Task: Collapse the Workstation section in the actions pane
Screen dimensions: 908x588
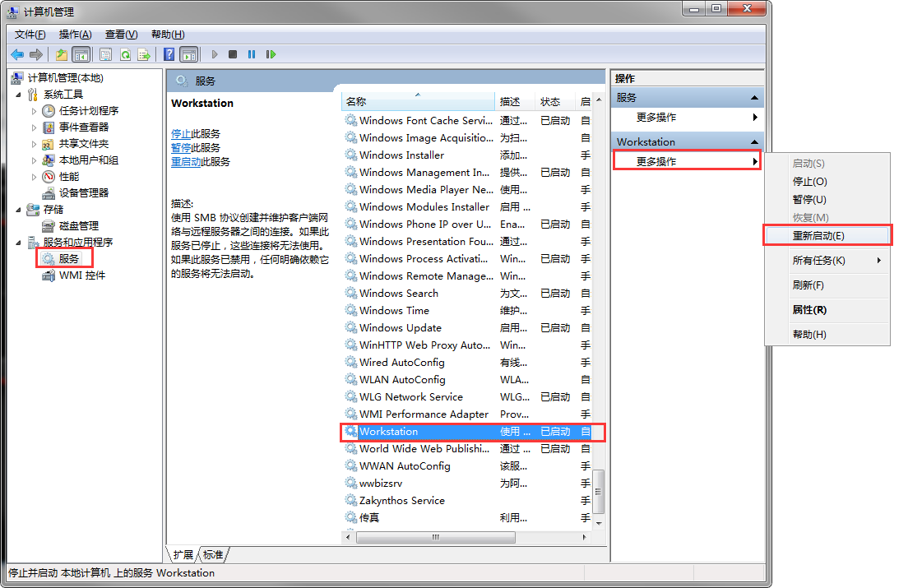Action: [754, 142]
